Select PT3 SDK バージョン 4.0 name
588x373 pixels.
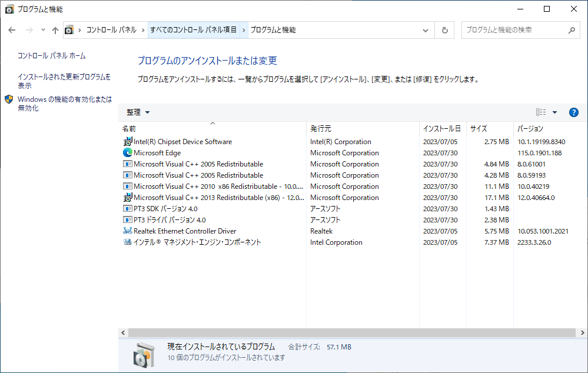(x=165, y=209)
